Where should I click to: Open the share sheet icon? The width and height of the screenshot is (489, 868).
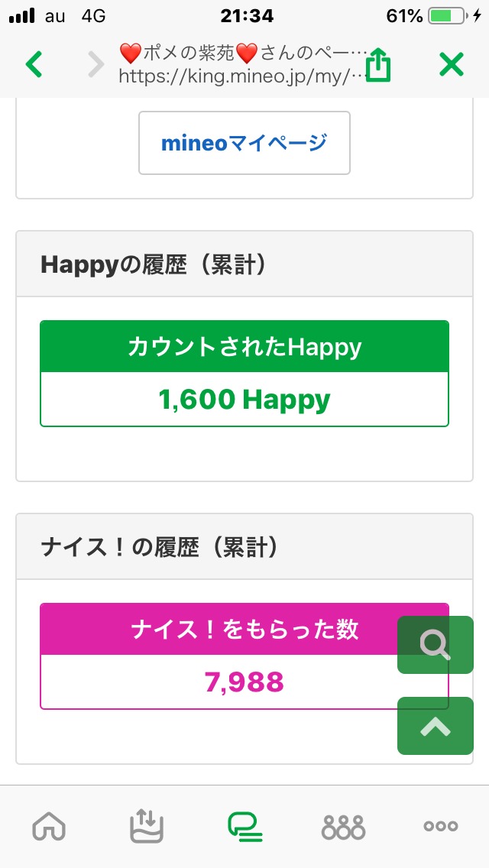pos(378,66)
